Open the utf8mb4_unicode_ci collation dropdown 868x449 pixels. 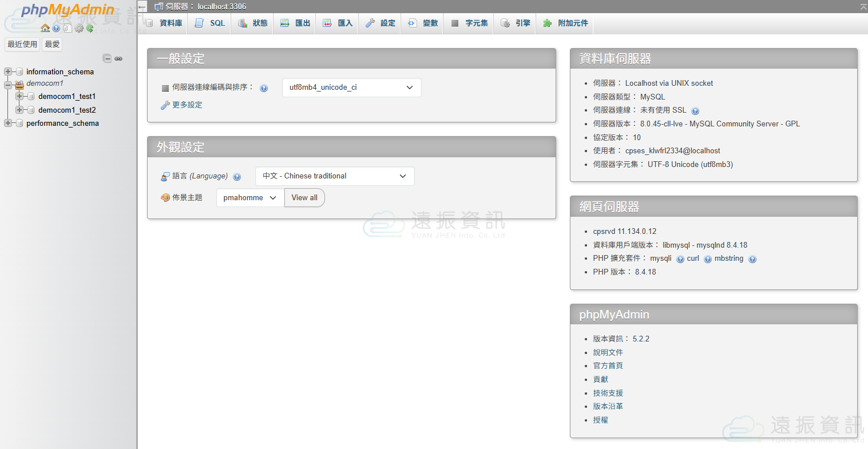351,88
